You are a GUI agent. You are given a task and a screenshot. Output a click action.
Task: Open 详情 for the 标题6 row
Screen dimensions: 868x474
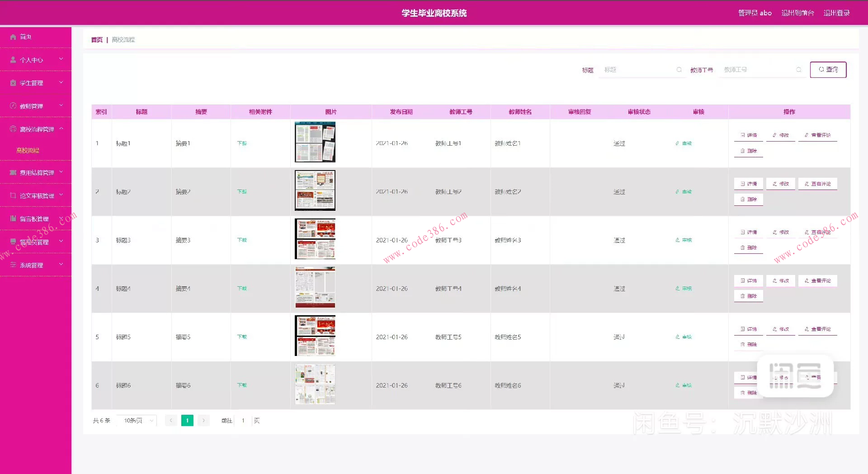coord(749,377)
